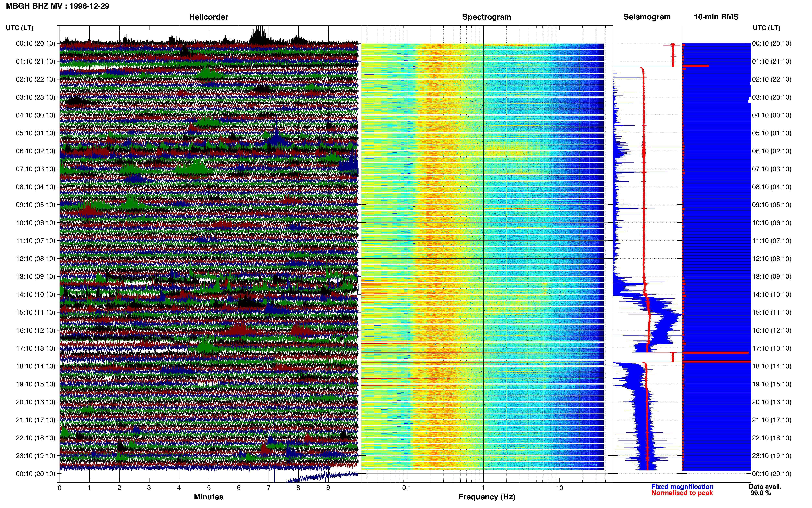Click left axis time label '15:10 (11:10)'

pos(36,313)
